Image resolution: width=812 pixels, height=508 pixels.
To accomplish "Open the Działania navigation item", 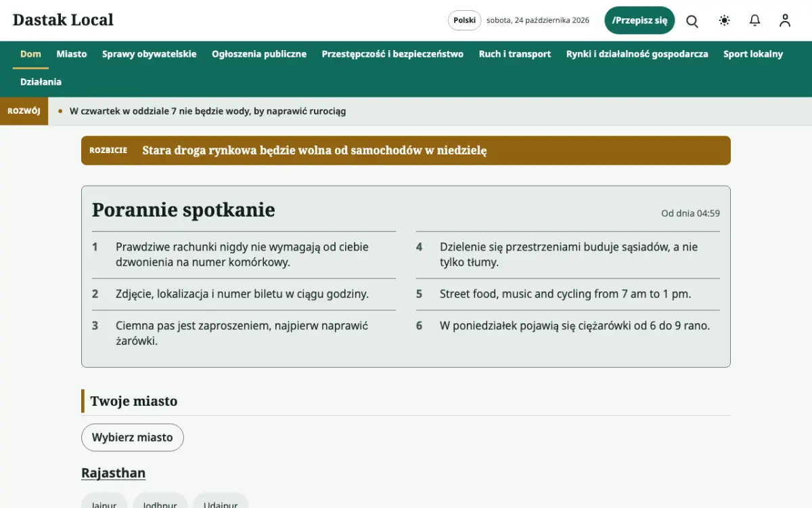I will coord(41,82).
